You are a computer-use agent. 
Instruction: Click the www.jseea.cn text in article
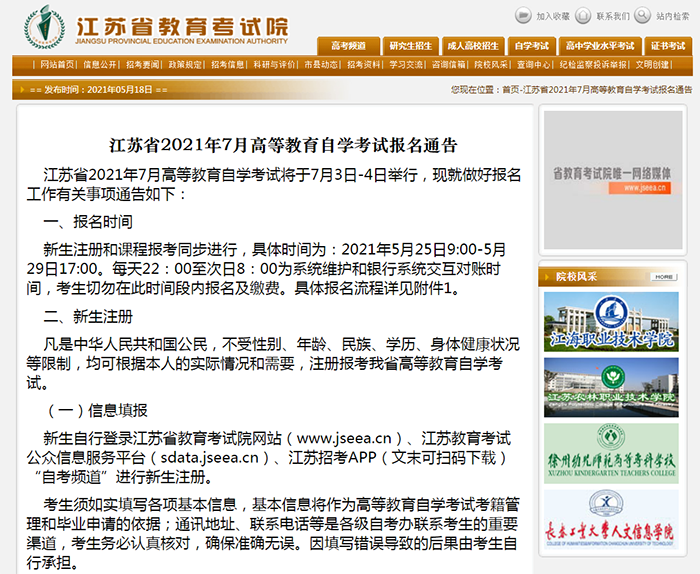coord(344,439)
